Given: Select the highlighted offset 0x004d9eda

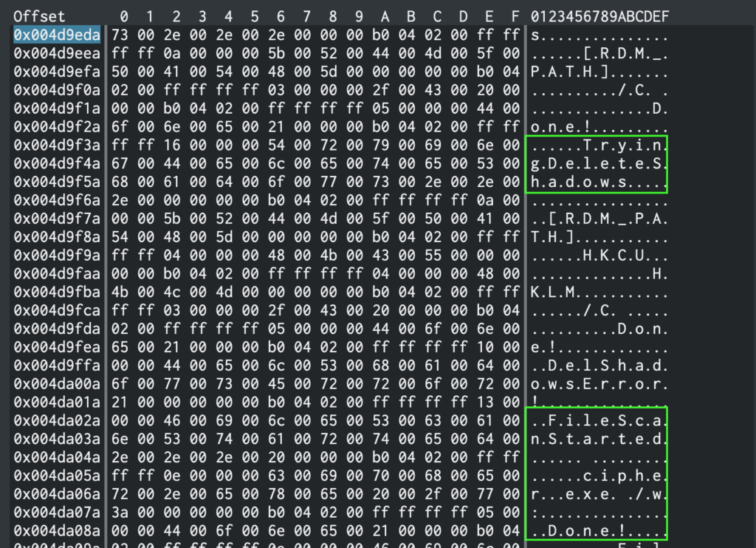Looking at the screenshot, I should (x=57, y=35).
